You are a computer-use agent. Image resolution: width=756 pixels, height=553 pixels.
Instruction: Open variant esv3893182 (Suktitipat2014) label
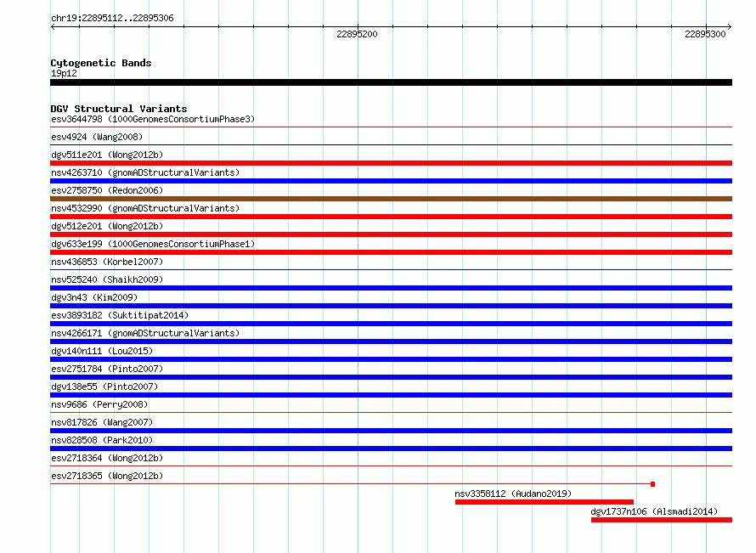(x=120, y=315)
